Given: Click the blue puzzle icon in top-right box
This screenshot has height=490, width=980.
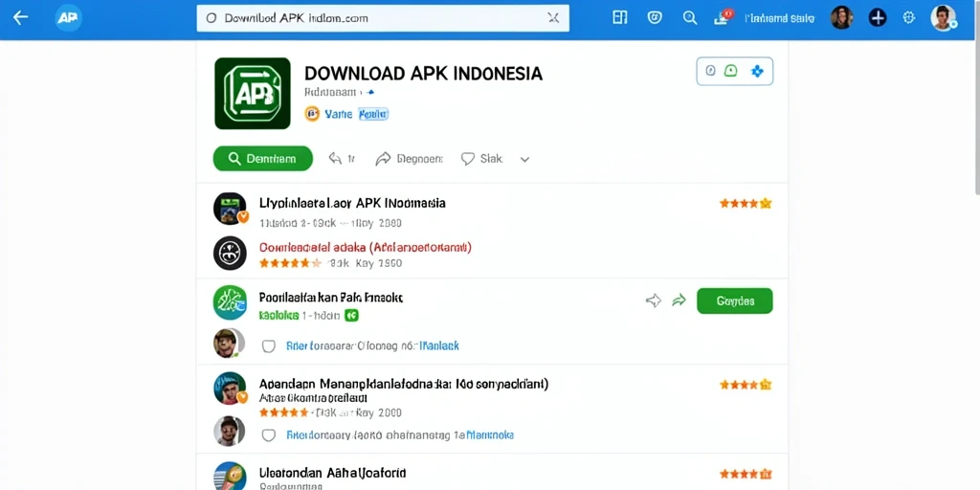Looking at the screenshot, I should 757,71.
